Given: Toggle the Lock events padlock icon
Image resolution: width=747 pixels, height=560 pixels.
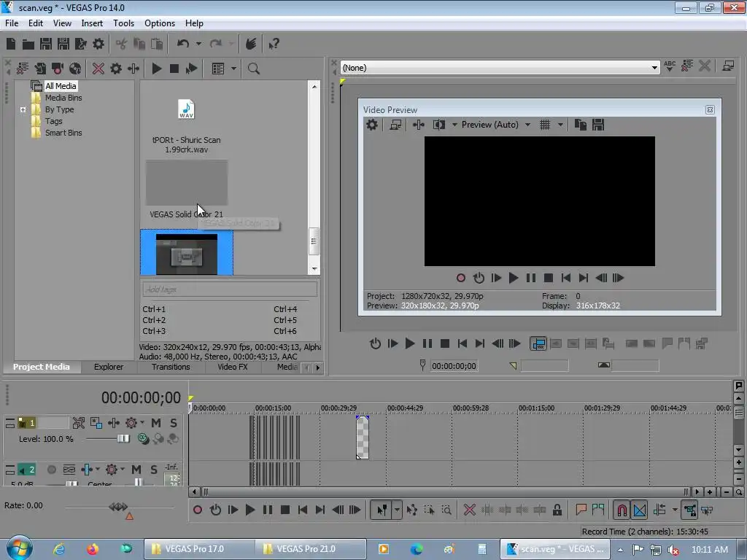Looking at the screenshot, I should [557, 510].
